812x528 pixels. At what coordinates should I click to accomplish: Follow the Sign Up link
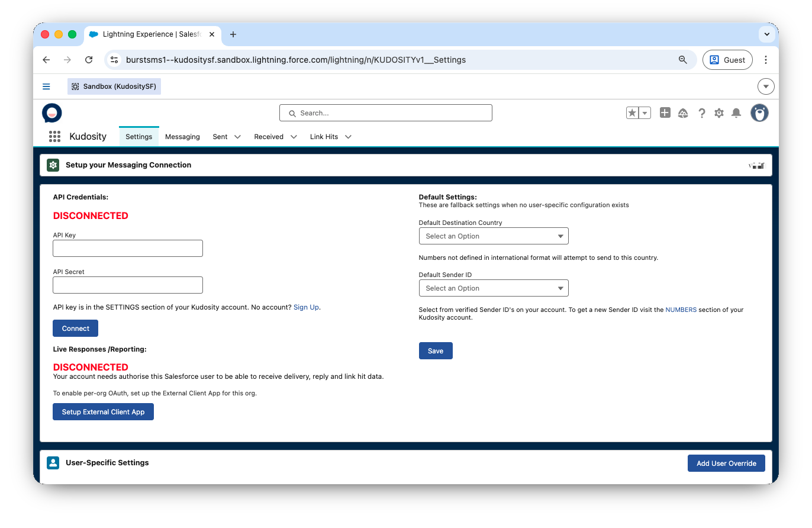click(306, 307)
